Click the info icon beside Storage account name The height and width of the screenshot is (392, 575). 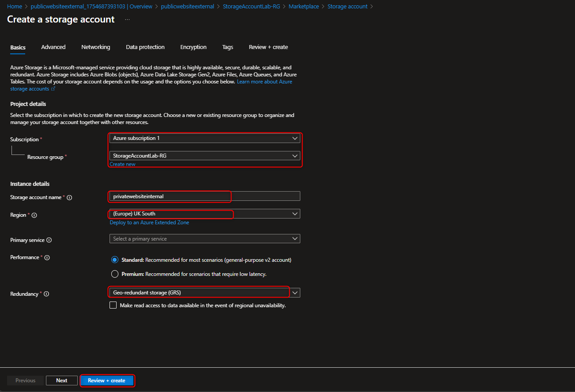pyautogui.click(x=70, y=197)
